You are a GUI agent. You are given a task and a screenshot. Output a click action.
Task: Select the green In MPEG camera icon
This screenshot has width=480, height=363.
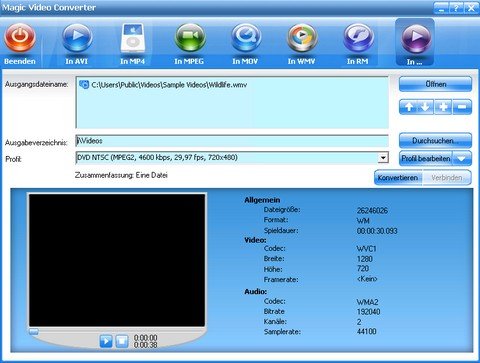[x=189, y=37]
